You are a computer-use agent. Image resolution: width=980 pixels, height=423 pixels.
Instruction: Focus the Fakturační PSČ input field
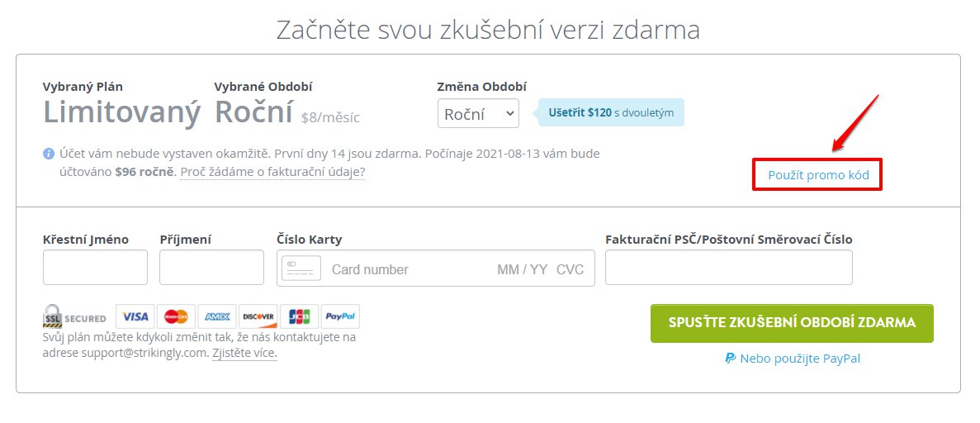[729, 267]
